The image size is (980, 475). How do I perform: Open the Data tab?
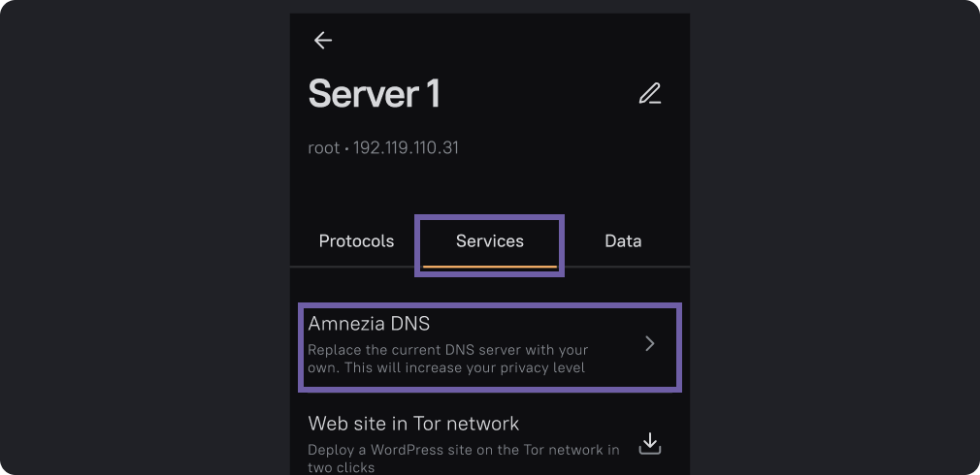622,241
